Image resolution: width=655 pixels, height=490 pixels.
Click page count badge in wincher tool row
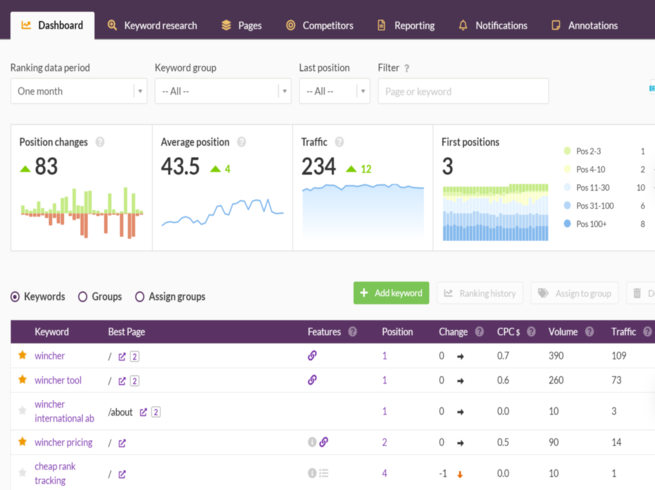pos(135,381)
